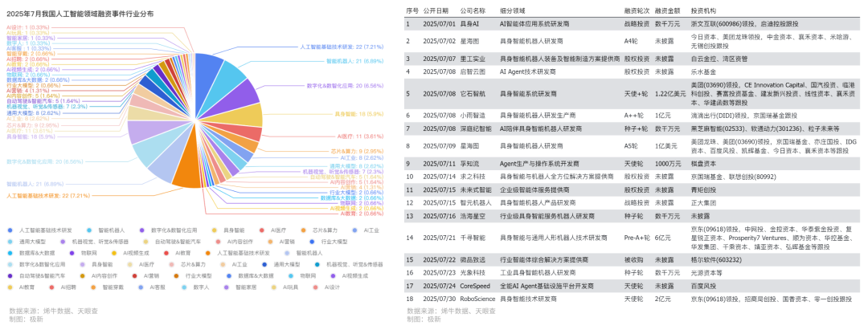Screen dimensions: 868x334
Task: Click the 融资轮次 column header
Action: coord(636,10)
